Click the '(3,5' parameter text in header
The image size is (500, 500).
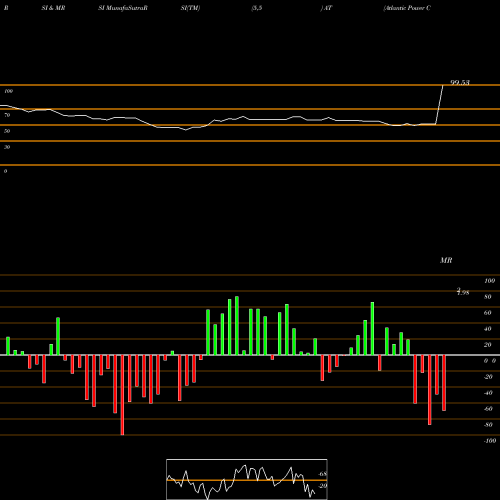[x=257, y=8]
